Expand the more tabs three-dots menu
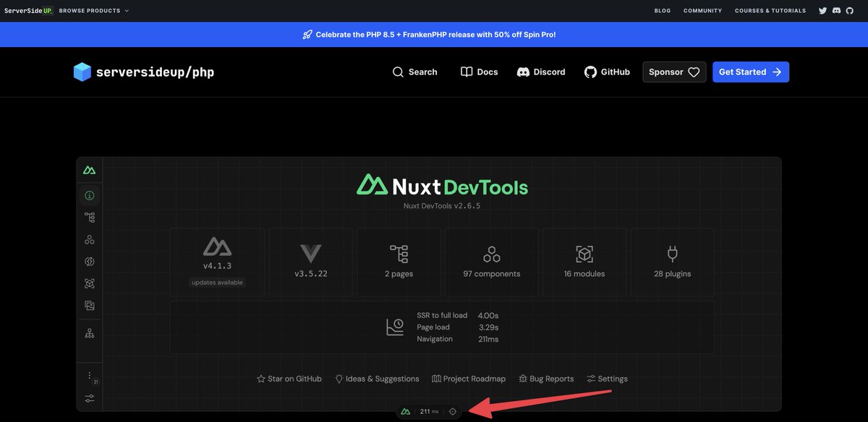Image resolution: width=868 pixels, height=422 pixels. pyautogui.click(x=90, y=376)
